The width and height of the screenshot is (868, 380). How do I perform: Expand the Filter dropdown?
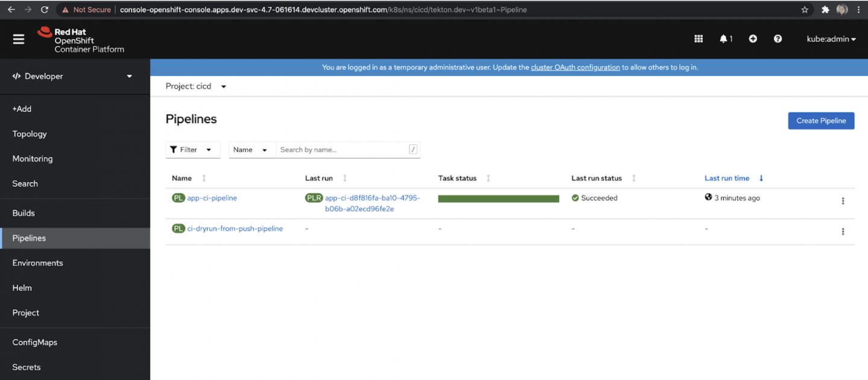(x=192, y=150)
